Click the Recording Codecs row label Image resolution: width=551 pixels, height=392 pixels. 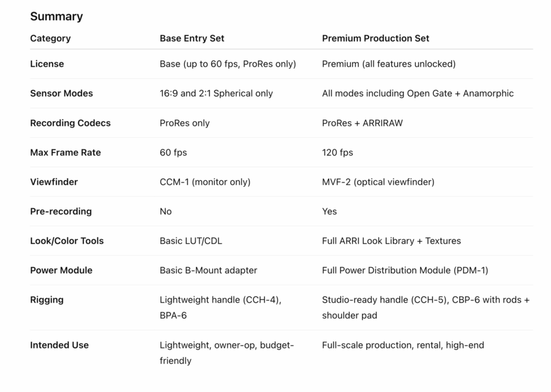(x=70, y=123)
